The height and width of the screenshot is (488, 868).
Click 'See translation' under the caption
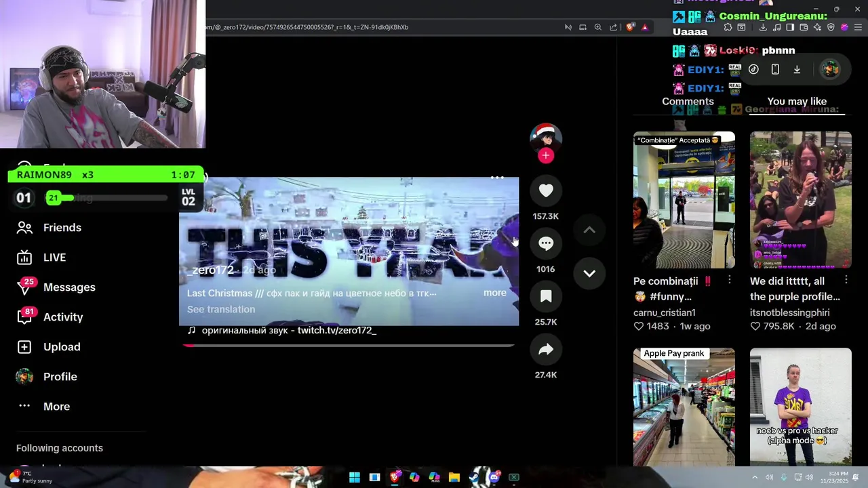(x=221, y=309)
